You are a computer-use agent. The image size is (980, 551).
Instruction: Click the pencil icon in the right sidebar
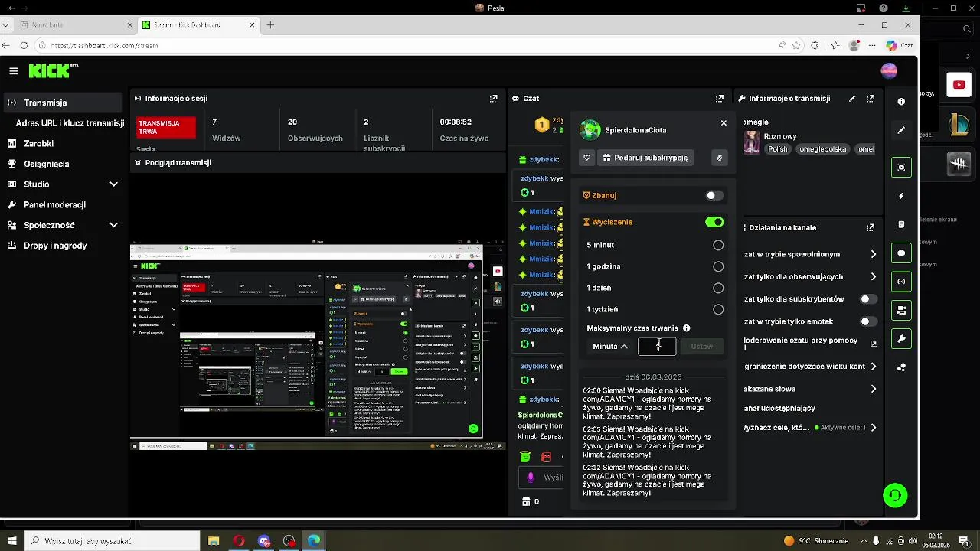coord(901,131)
